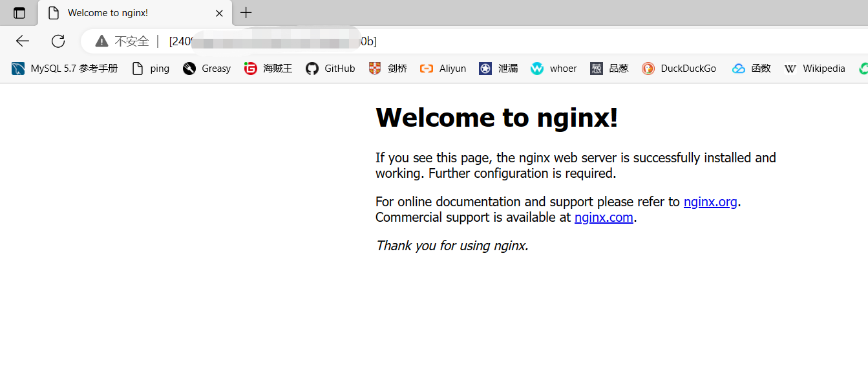Open the Greasy bookmark

[x=207, y=69]
